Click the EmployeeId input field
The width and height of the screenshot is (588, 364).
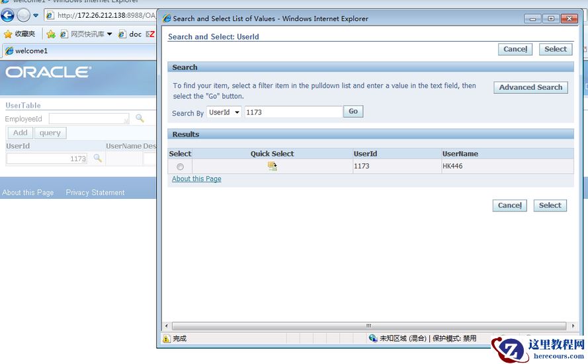(x=89, y=119)
